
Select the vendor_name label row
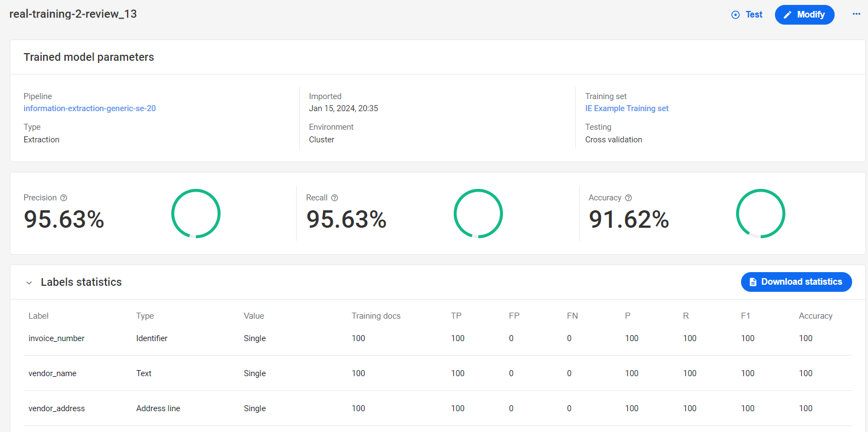[438, 373]
